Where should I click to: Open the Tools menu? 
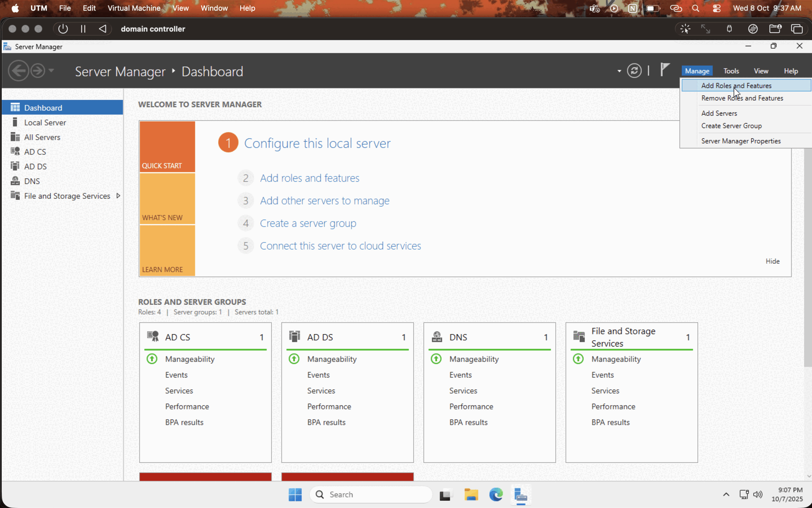click(731, 71)
